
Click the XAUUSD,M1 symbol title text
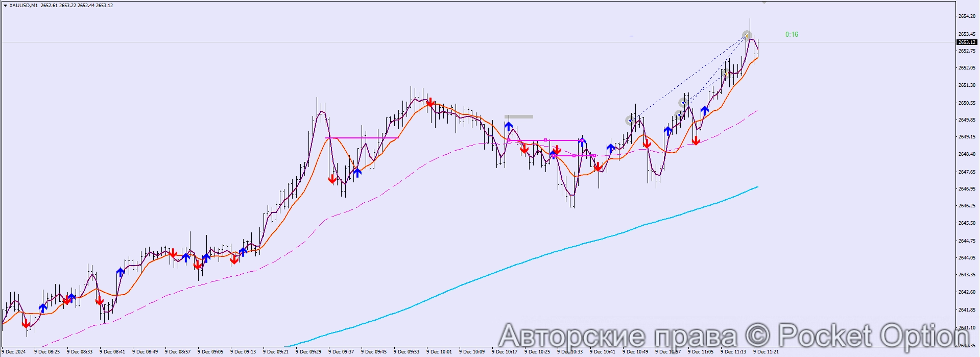[23, 6]
